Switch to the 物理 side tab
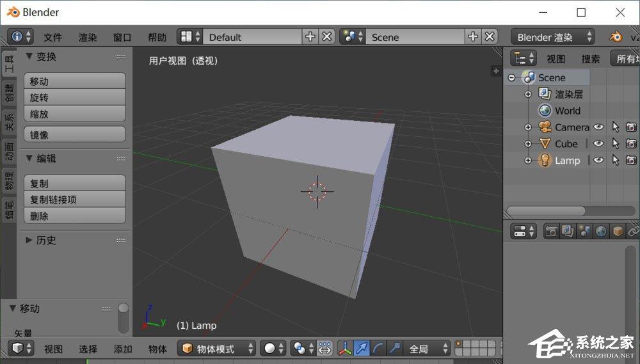The height and width of the screenshot is (364, 640). (9, 181)
